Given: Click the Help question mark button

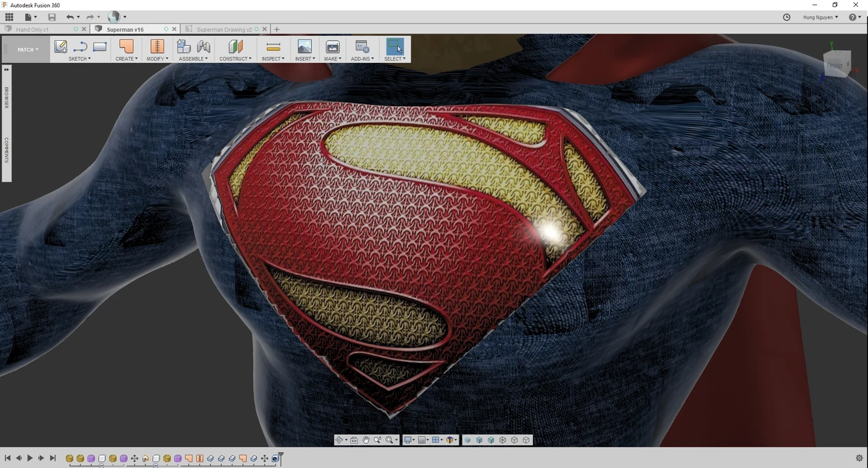Looking at the screenshot, I should point(853,17).
